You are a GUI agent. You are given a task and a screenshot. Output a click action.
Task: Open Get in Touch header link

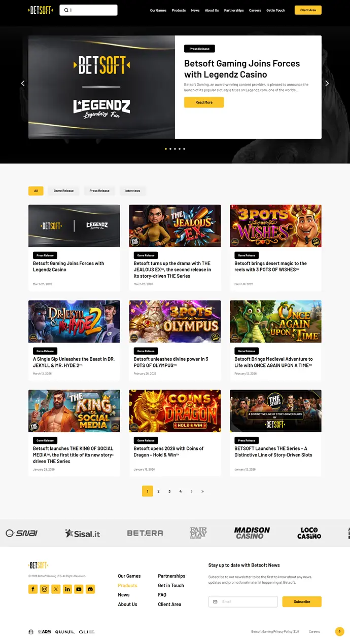pos(276,10)
